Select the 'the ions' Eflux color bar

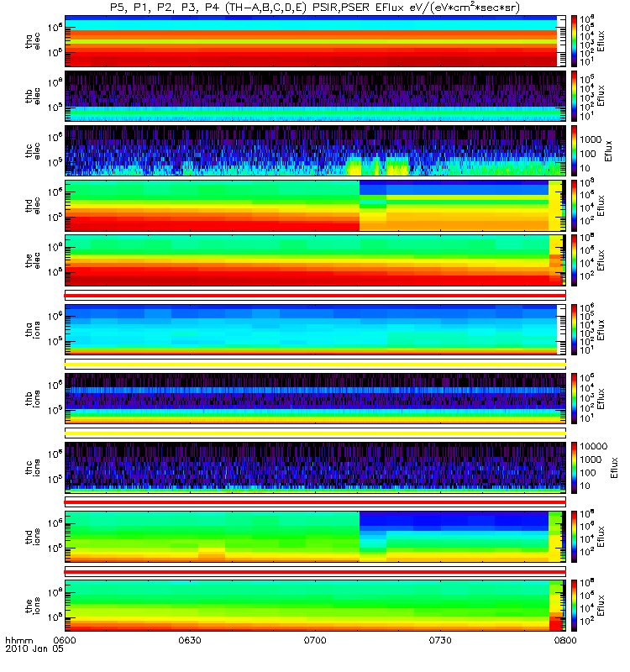coord(574,605)
